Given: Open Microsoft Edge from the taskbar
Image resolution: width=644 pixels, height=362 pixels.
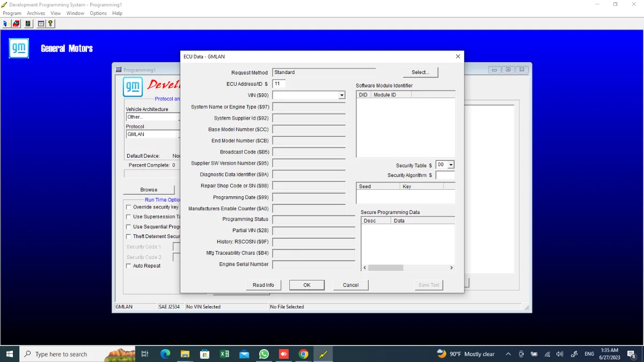Looking at the screenshot, I should [x=165, y=354].
